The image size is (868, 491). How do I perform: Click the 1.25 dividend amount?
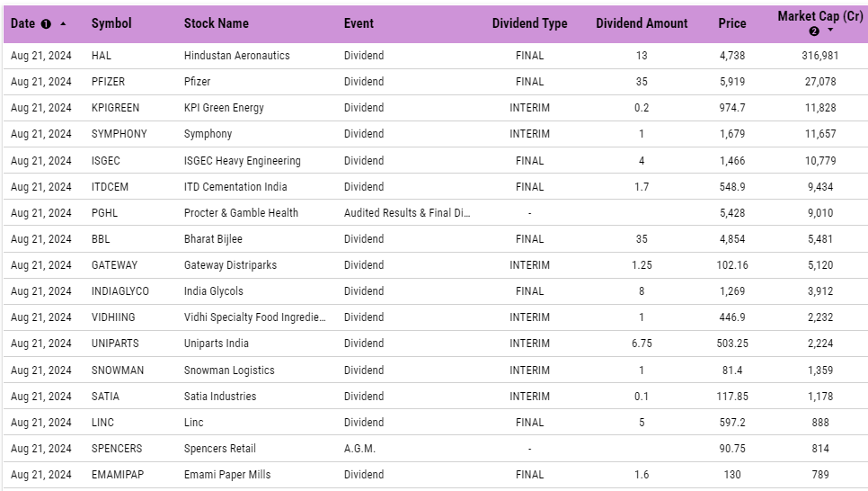click(642, 265)
